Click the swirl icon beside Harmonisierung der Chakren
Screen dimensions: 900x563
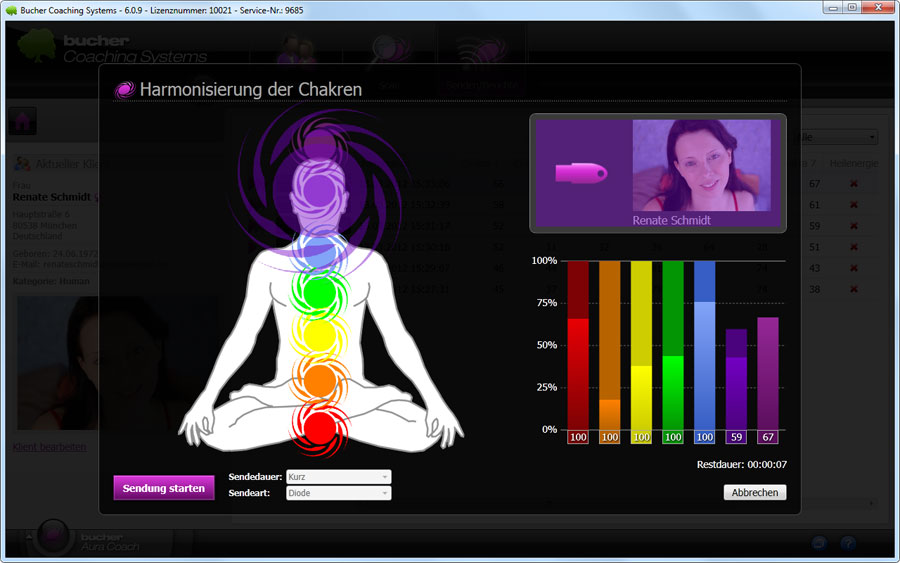[x=124, y=90]
